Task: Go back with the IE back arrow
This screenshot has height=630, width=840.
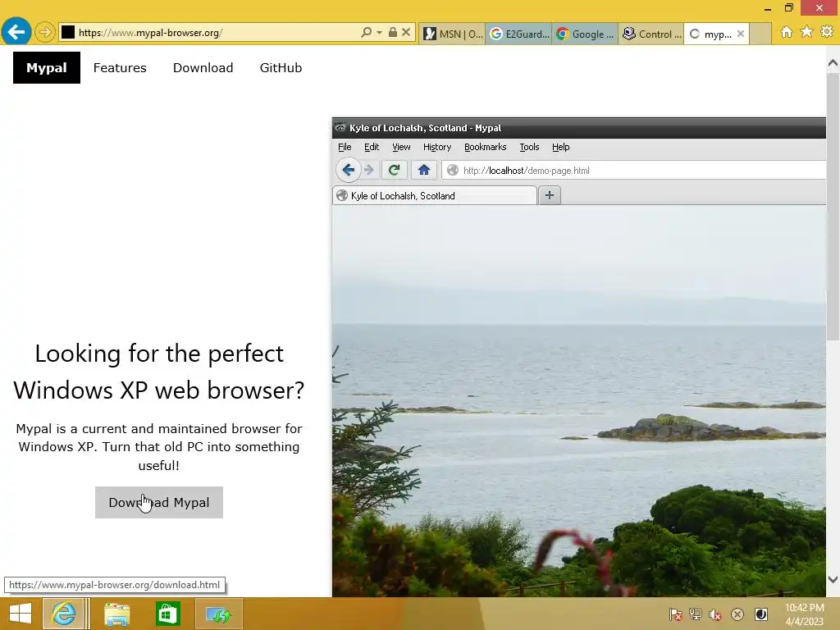Action: point(16,32)
